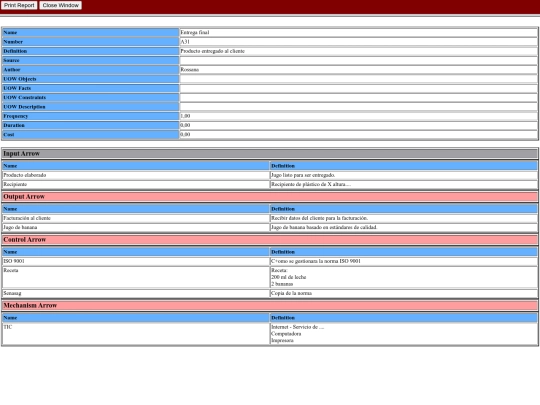540x405 pixels.
Task: Click the 'UOW Description' label
Action: [24, 107]
